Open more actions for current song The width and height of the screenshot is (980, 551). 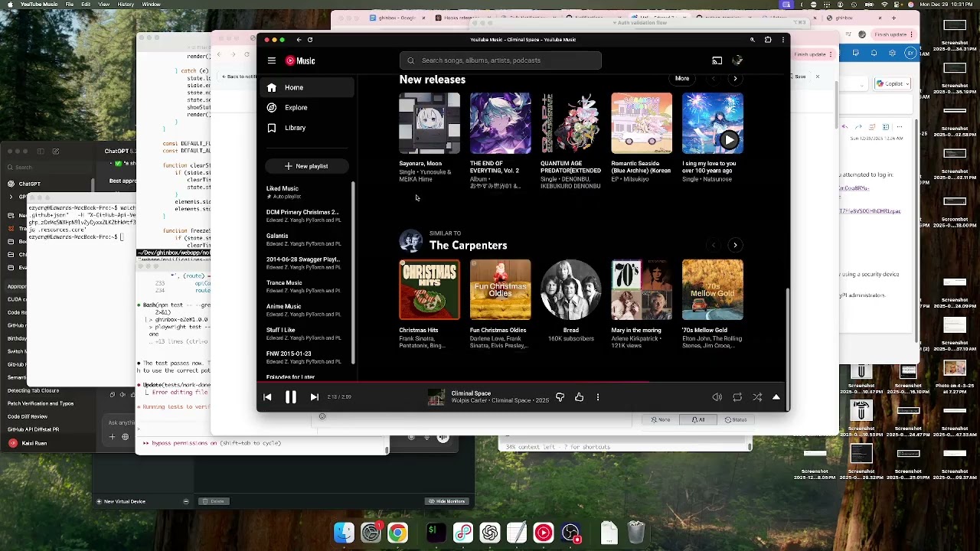598,397
